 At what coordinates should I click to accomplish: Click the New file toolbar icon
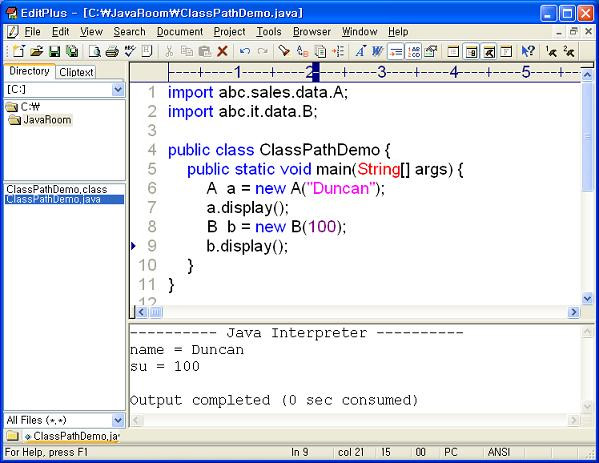click(18, 51)
